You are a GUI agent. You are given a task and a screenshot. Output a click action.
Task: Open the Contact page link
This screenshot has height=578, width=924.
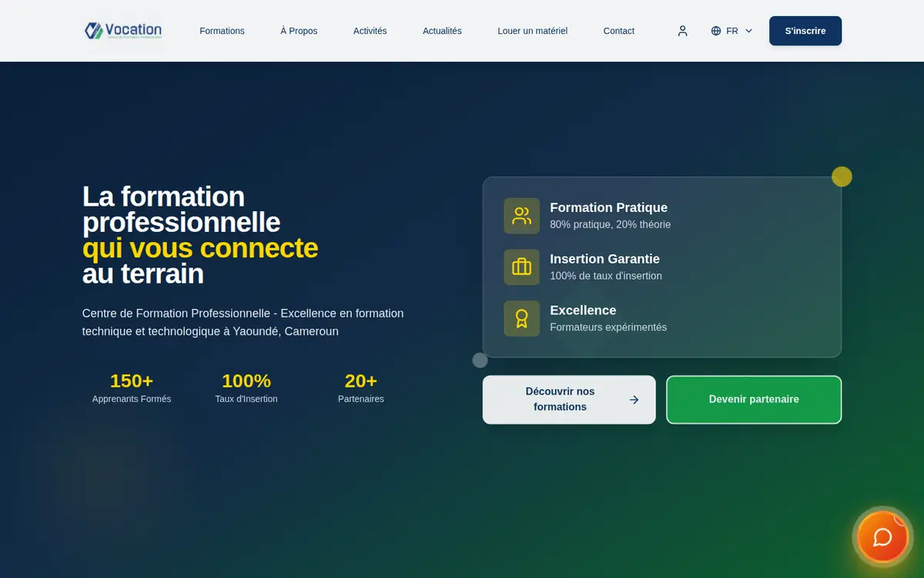point(619,31)
